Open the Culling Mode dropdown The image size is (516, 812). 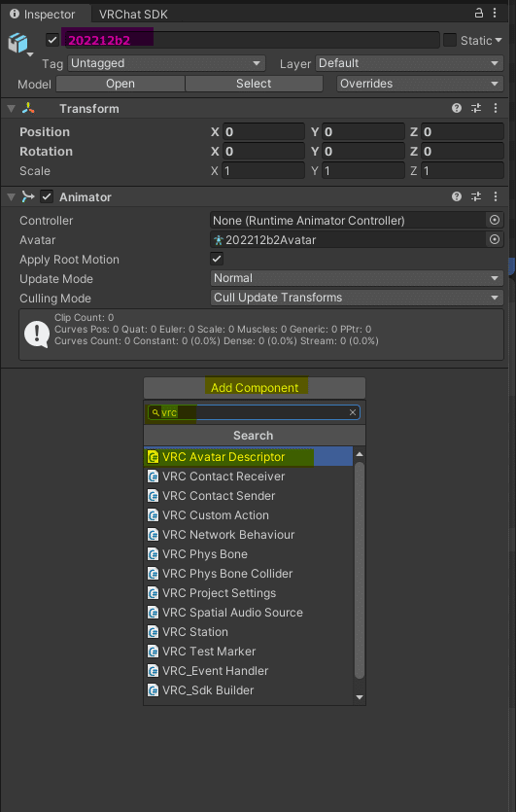tap(357, 298)
